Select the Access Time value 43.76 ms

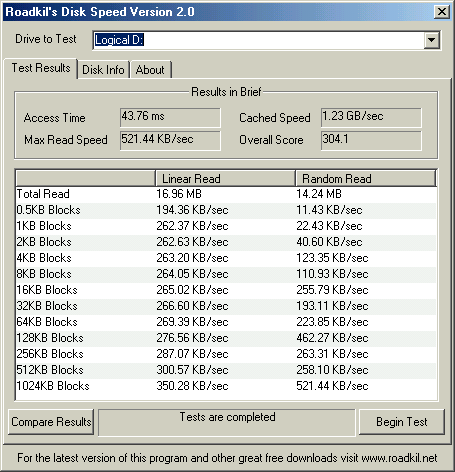pyautogui.click(x=170, y=117)
